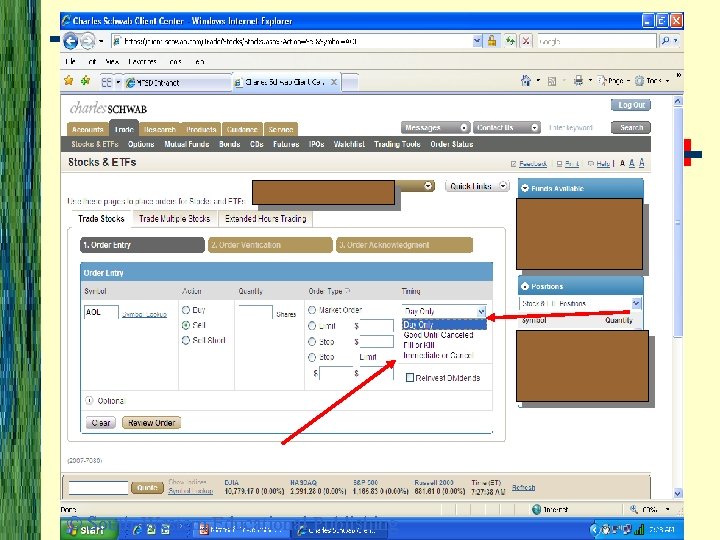
Task: Open the Service navigation tab
Action: 281,129
